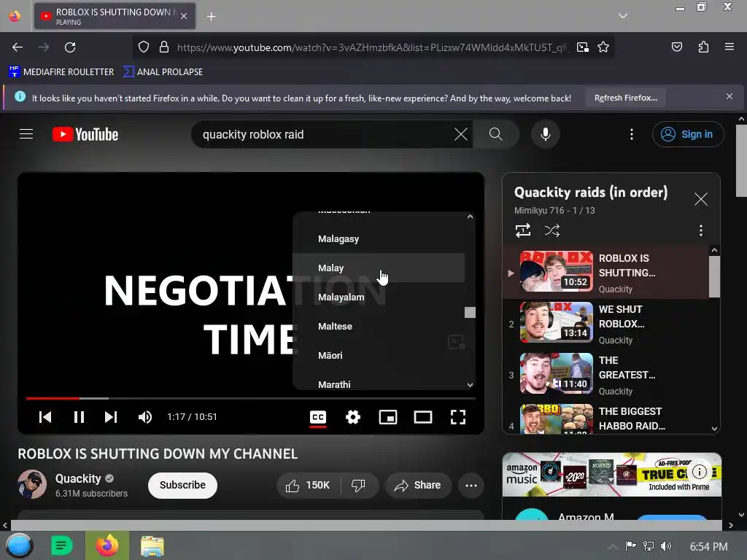747x560 pixels.
Task: Choose Malagasy subtitle language
Action: (379, 238)
